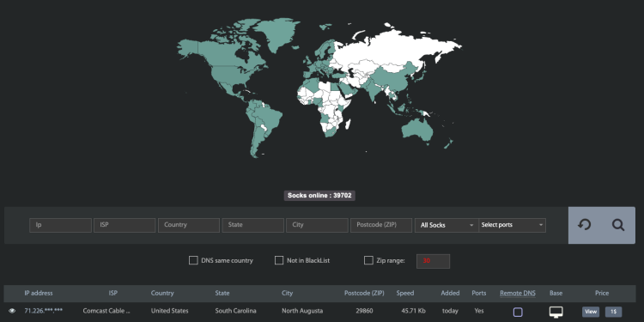The image size is (644, 322).
Task: Click the United States country cell
Action: coord(170,311)
